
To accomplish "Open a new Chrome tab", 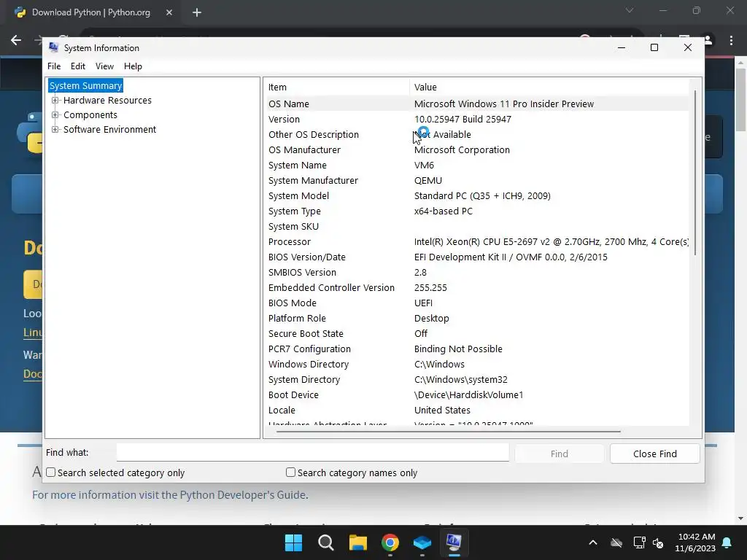I will [x=197, y=13].
